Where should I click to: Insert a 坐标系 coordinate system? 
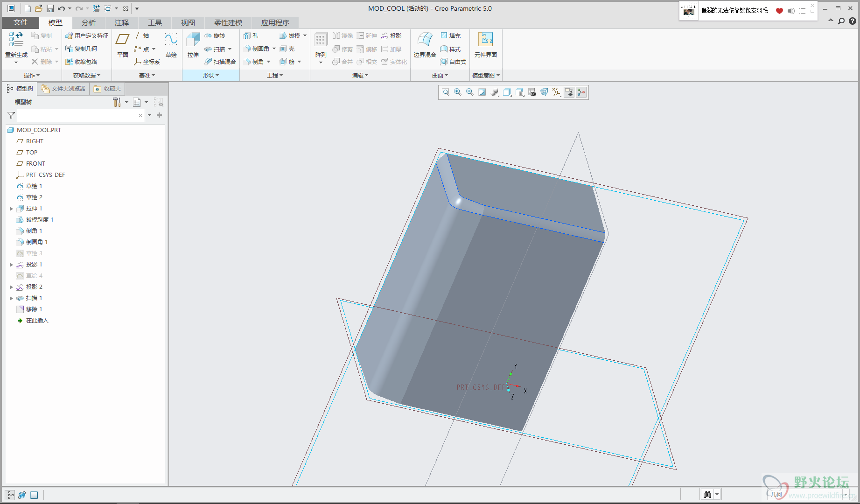click(x=147, y=62)
